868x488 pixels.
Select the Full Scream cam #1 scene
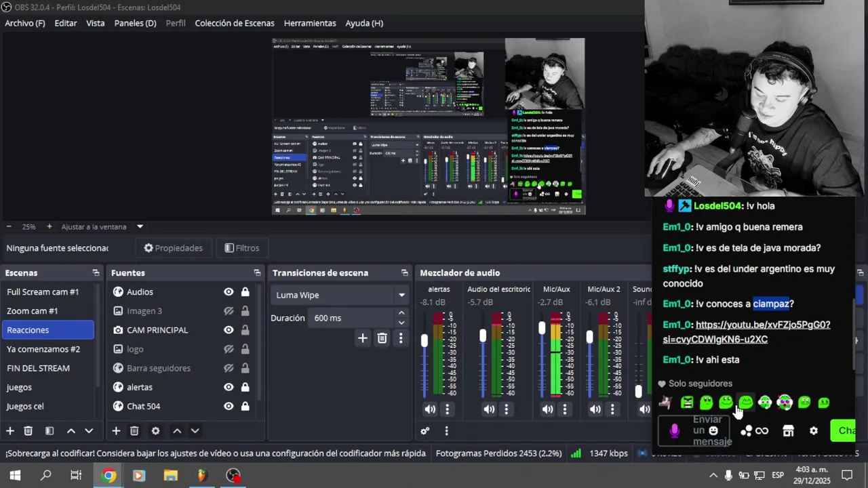click(x=49, y=292)
